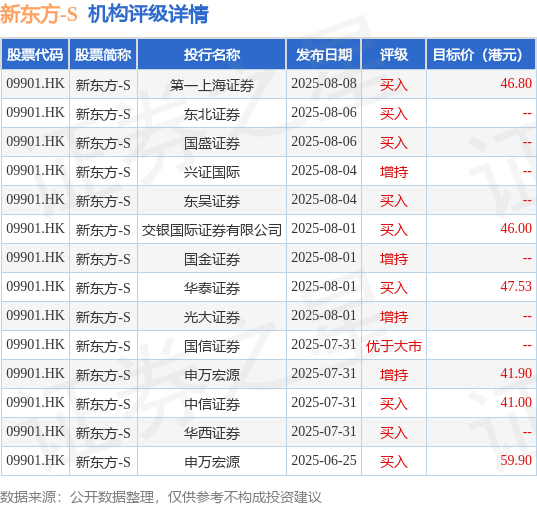The height and width of the screenshot is (506, 537).
Task: Click the 优于大市 rating cell
Action: click(394, 346)
